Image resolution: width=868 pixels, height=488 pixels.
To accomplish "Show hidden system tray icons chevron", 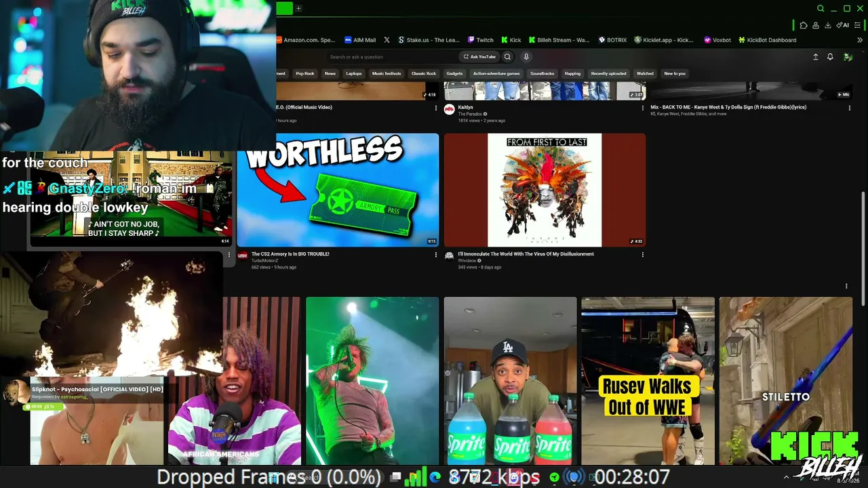I will [787, 477].
